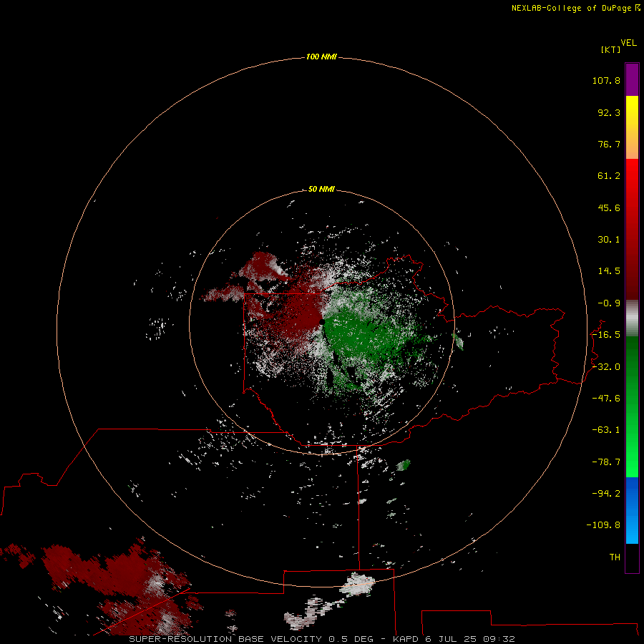The height and width of the screenshot is (644, 644).
Task: Click the -78.7 velocity scale value
Action: click(x=606, y=462)
